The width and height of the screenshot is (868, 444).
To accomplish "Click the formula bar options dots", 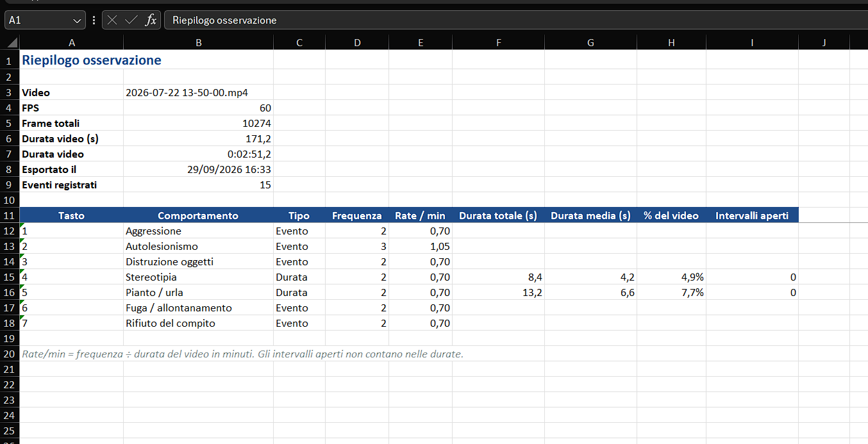I will point(94,20).
